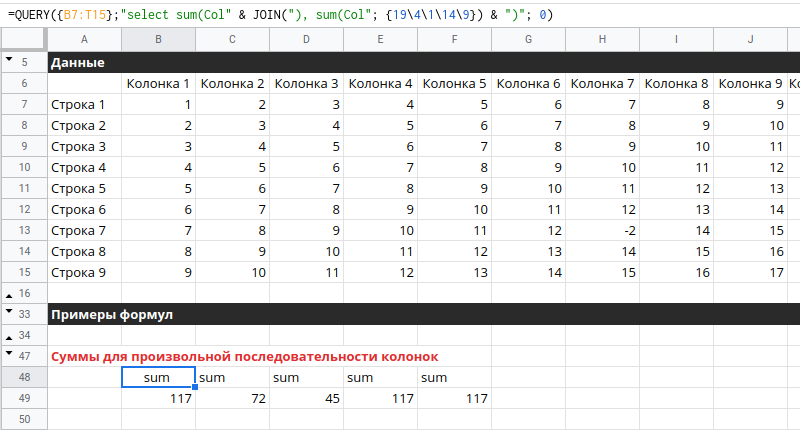The image size is (800, 430).
Task: Expand the hidden rows at row 16
Action: (9, 296)
